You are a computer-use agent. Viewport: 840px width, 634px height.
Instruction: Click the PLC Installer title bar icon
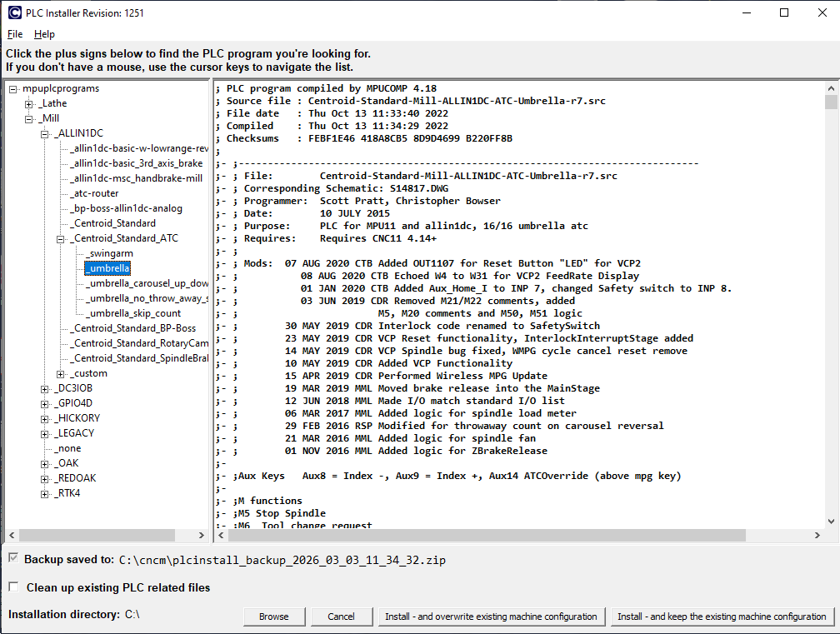14,12
